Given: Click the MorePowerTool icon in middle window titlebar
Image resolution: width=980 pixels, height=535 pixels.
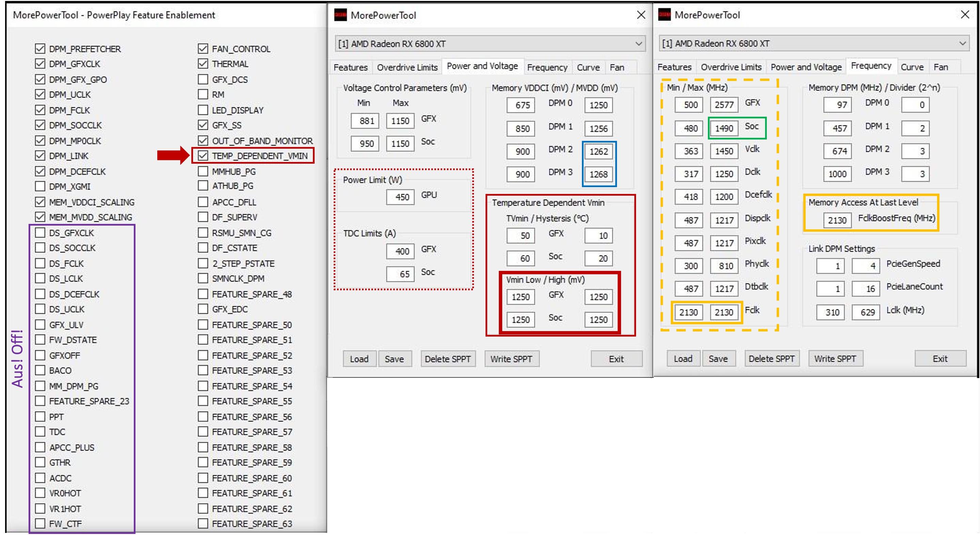Looking at the screenshot, I should (340, 15).
